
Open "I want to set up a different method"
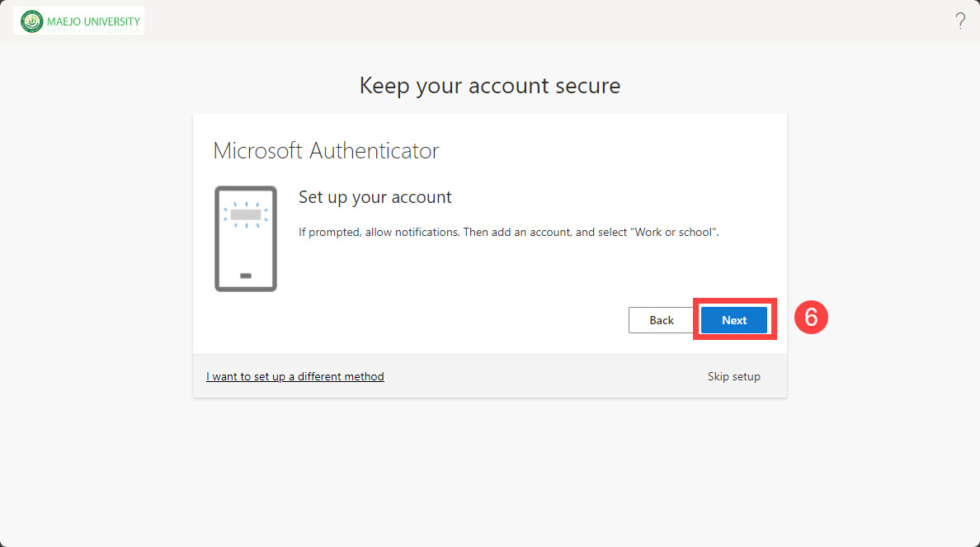coord(294,376)
